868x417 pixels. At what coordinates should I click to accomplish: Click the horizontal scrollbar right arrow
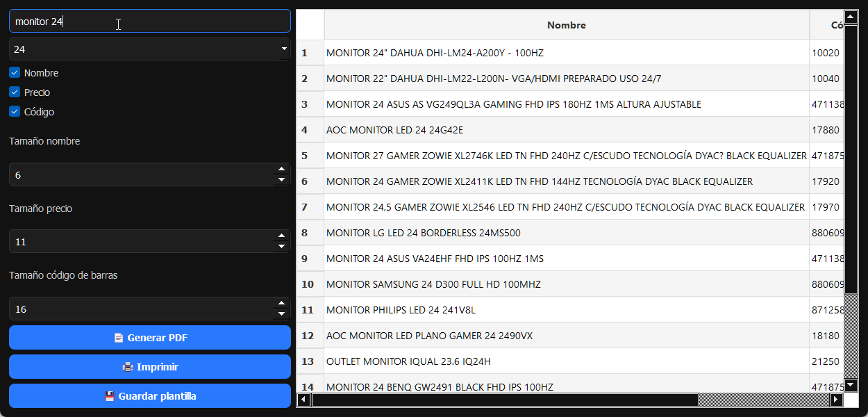tap(836, 400)
